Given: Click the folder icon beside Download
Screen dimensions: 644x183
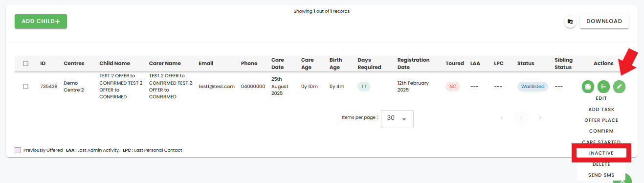Looking at the screenshot, I should coord(570,22).
